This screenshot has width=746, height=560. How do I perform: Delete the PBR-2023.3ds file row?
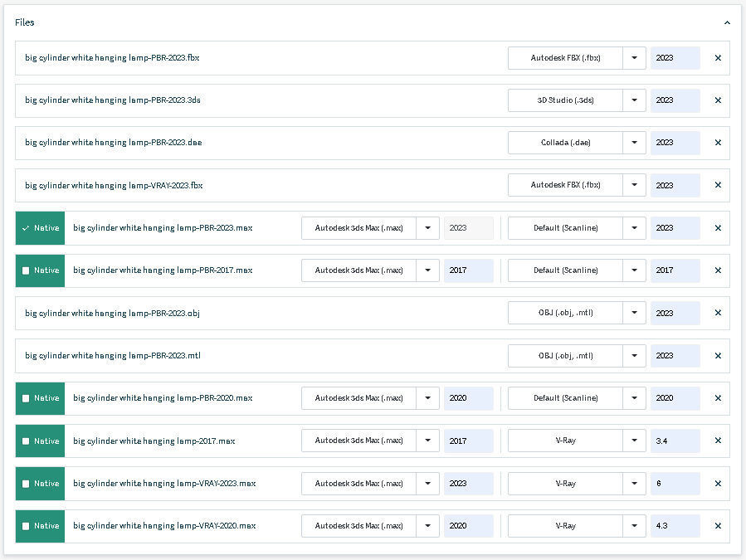point(718,100)
